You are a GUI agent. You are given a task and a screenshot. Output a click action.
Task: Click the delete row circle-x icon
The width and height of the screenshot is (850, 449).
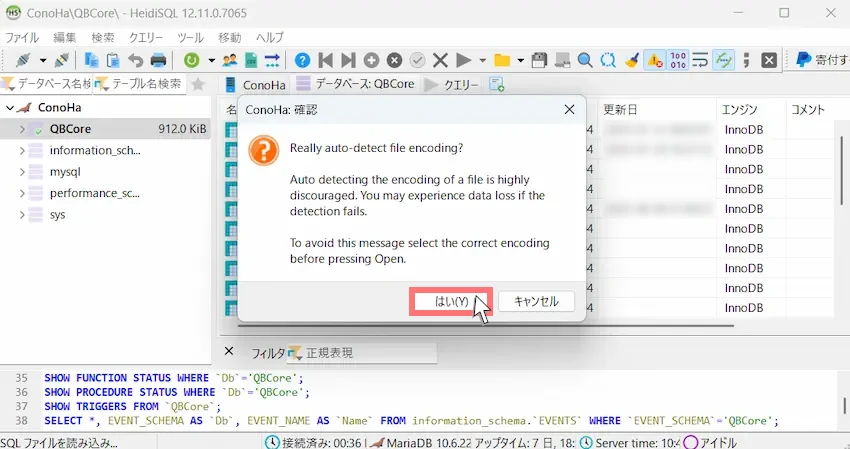(394, 60)
